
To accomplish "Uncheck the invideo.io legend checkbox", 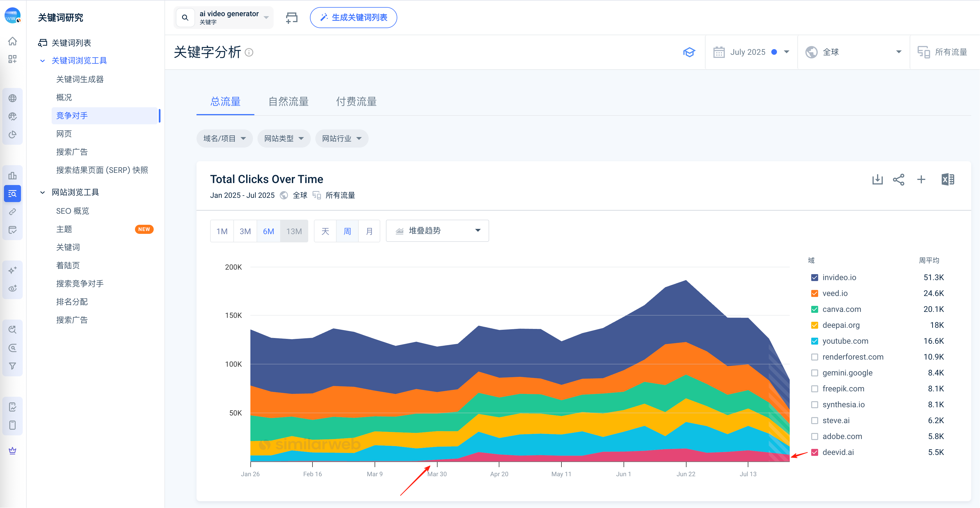I will click(814, 278).
